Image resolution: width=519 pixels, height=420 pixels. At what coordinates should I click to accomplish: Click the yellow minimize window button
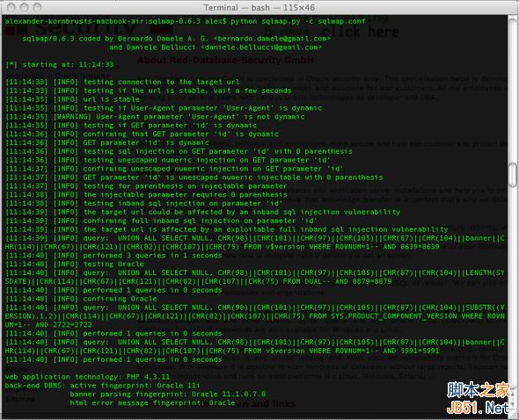[24, 7]
